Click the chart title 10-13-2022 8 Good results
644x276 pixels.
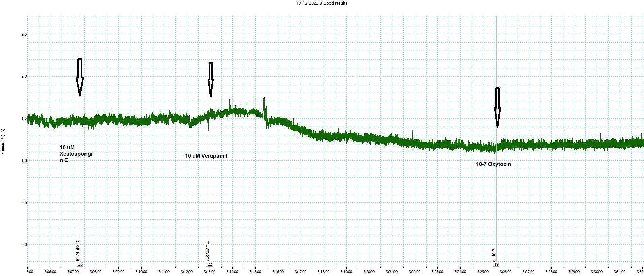click(322, 3)
